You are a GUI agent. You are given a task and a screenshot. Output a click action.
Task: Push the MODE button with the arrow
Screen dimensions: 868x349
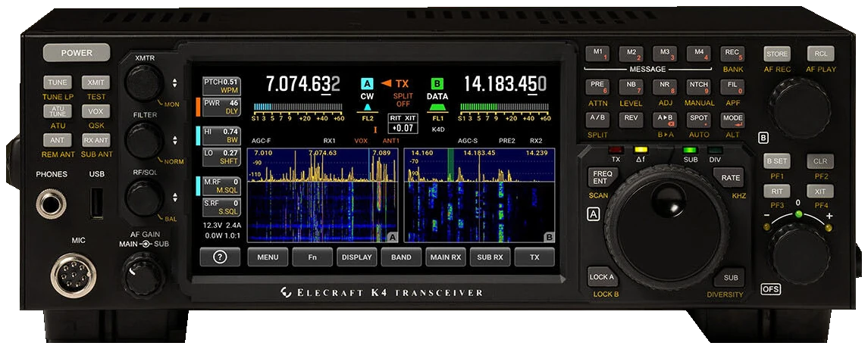click(x=732, y=120)
